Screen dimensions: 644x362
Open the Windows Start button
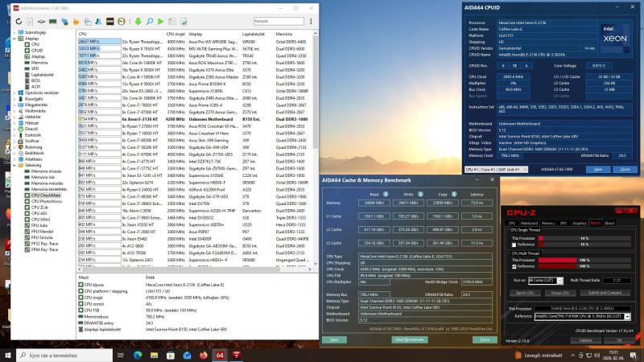8,355
